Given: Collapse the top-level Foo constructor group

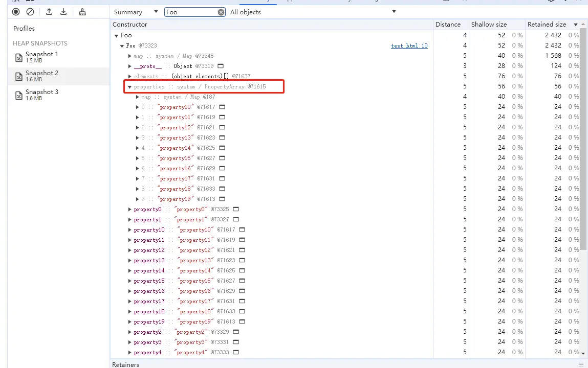Looking at the screenshot, I should (x=116, y=35).
